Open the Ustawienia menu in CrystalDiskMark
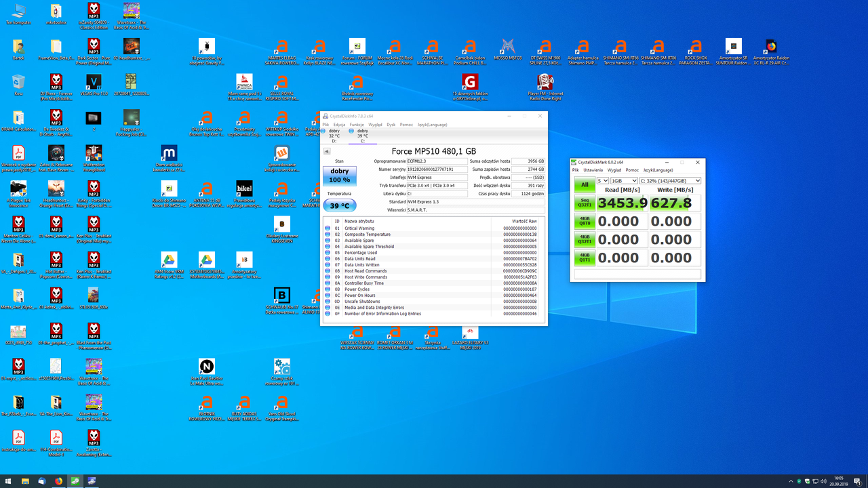The width and height of the screenshot is (868, 488). point(593,170)
